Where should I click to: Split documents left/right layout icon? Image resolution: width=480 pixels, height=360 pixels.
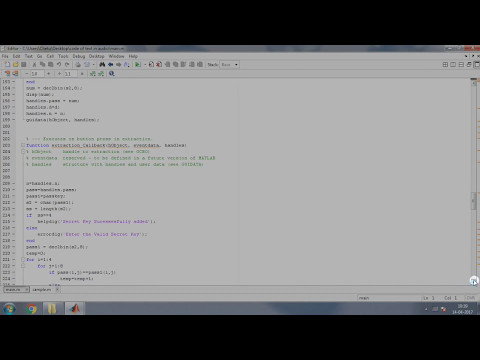coord(453,64)
